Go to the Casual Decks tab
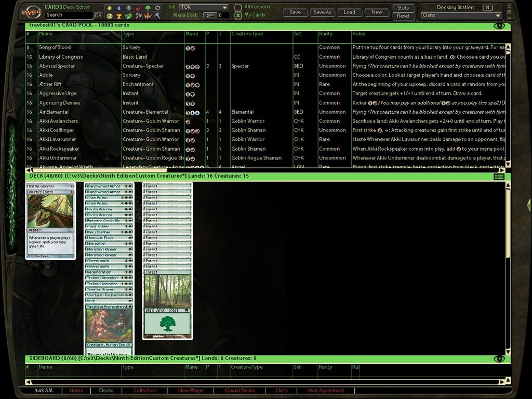The height and width of the screenshot is (399, 532). click(241, 391)
